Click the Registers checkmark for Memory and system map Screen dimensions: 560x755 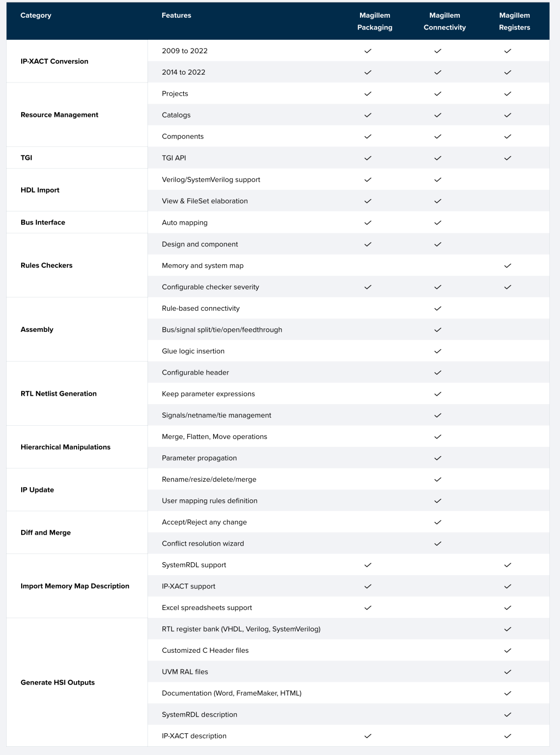pos(507,265)
